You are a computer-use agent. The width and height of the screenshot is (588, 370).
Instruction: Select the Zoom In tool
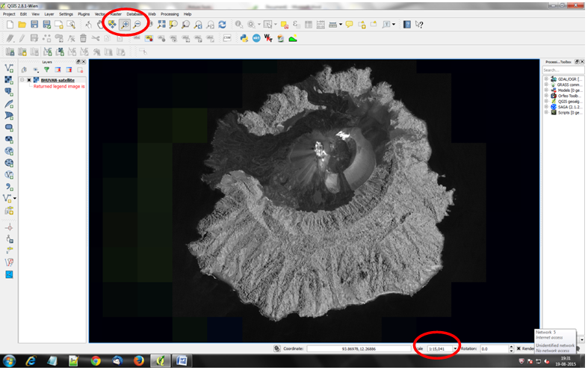125,25
